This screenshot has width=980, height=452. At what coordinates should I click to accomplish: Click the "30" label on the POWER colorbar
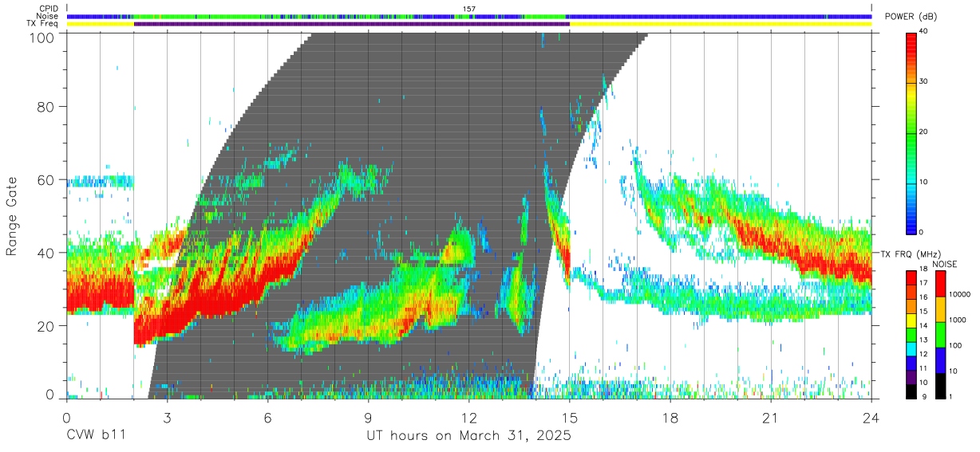pyautogui.click(x=925, y=81)
